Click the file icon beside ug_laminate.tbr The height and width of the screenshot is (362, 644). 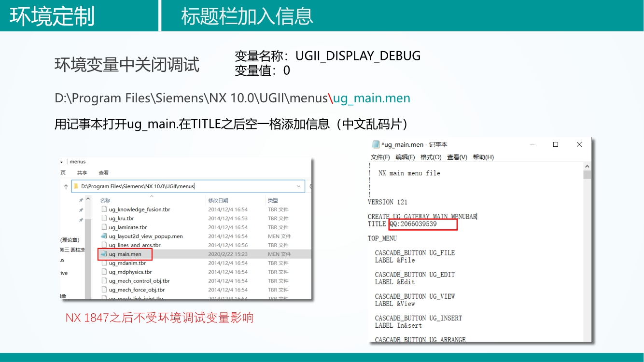click(104, 227)
